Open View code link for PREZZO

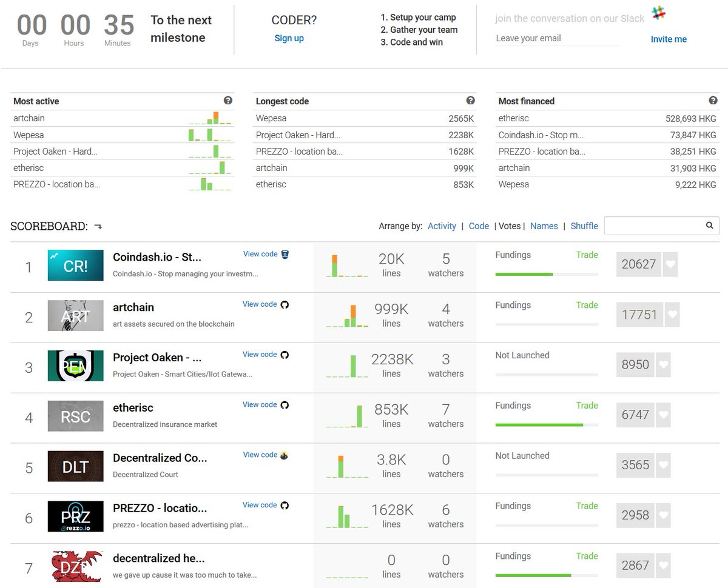tap(260, 505)
